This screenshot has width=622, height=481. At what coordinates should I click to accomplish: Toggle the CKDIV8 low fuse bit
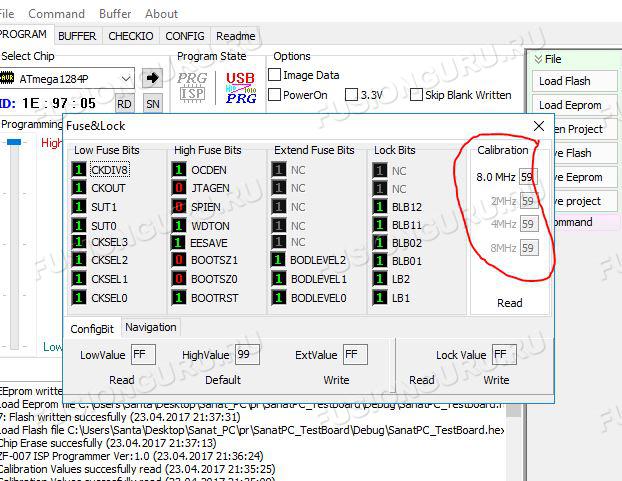[79, 170]
